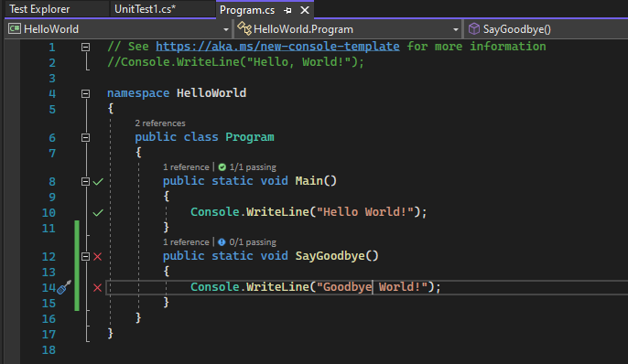Click the green passed status icon above Main()
Viewport: 628px width, 364px height.
(x=222, y=167)
